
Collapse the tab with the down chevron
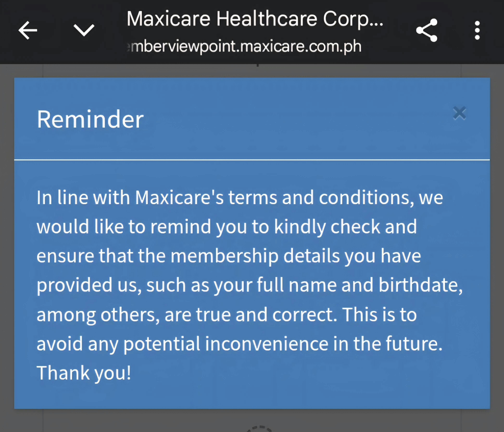click(84, 30)
